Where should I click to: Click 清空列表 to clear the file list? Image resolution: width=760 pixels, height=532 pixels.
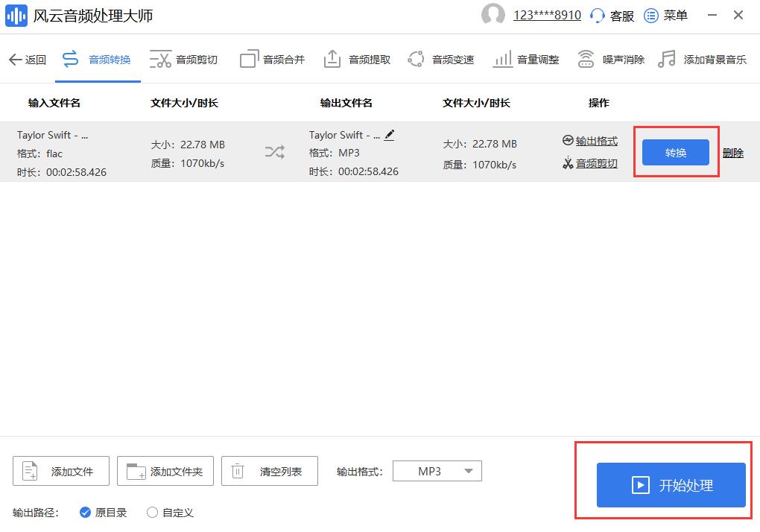pos(269,470)
